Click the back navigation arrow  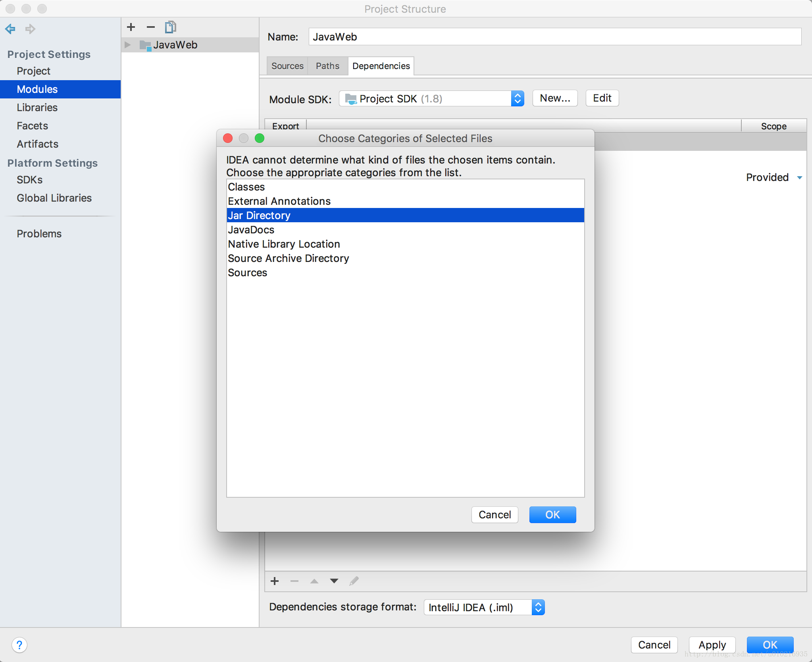tap(10, 29)
